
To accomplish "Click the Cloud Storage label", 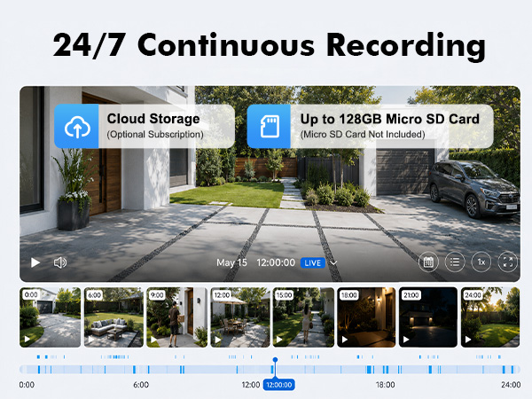I will click(x=153, y=119).
